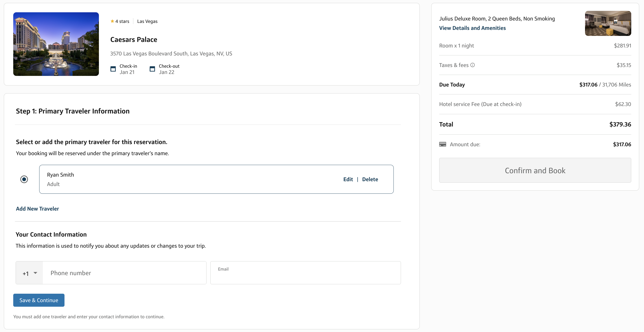Click the Taxes & fees info icon

[x=472, y=65]
